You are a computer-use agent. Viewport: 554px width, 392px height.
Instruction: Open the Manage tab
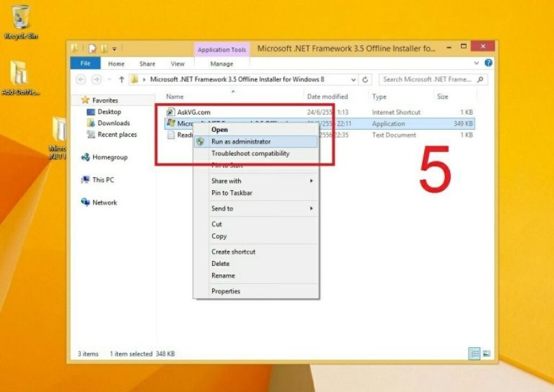click(x=222, y=64)
